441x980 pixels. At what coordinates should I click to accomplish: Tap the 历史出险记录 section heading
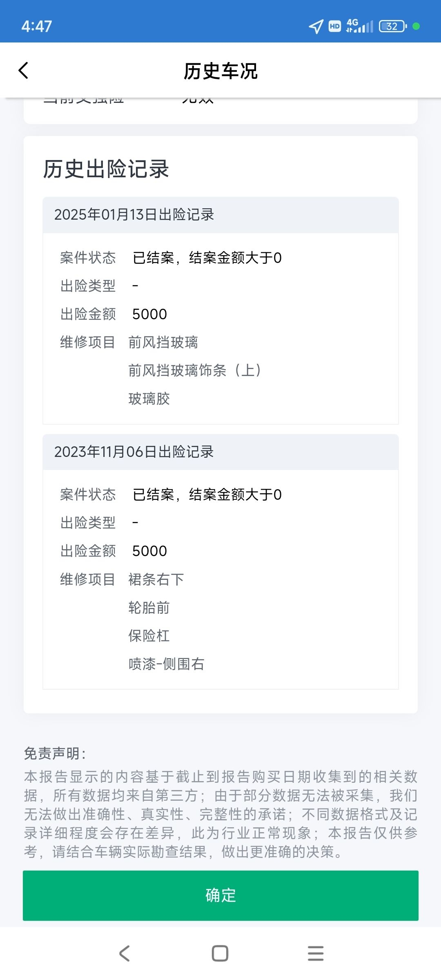pyautogui.click(x=106, y=169)
